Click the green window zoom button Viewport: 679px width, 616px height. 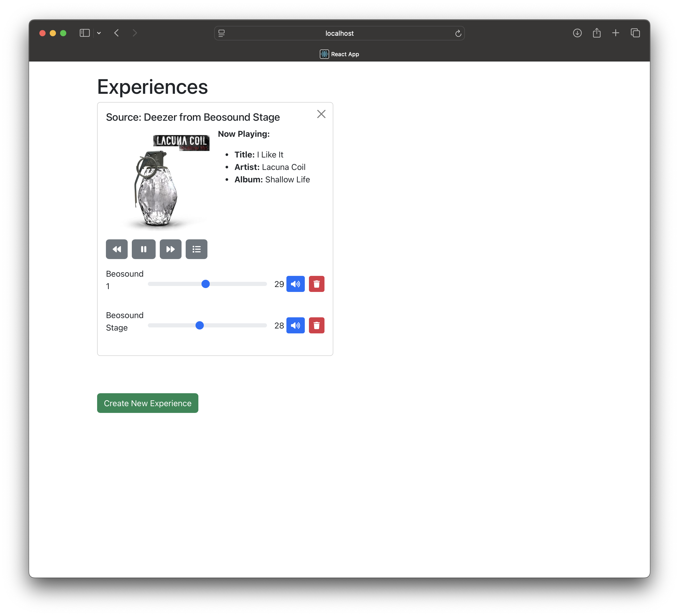63,33
